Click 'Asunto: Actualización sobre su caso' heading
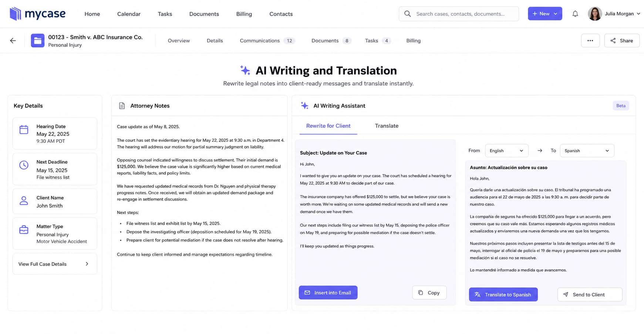This screenshot has width=644, height=334. (x=508, y=168)
